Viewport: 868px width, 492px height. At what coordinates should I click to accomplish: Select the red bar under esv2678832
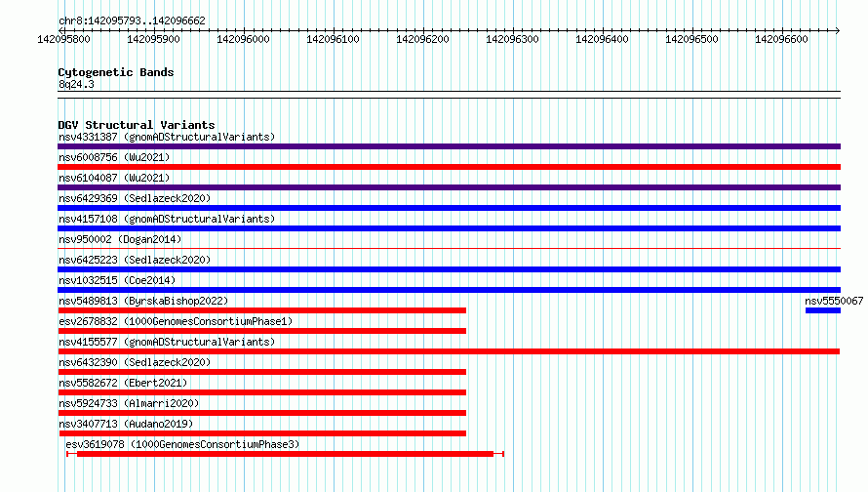[262, 331]
